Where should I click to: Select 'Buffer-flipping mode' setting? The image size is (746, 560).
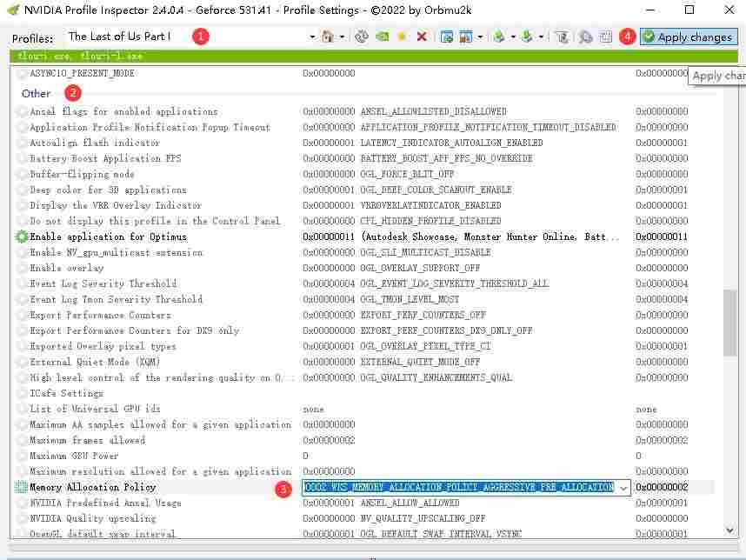82,174
